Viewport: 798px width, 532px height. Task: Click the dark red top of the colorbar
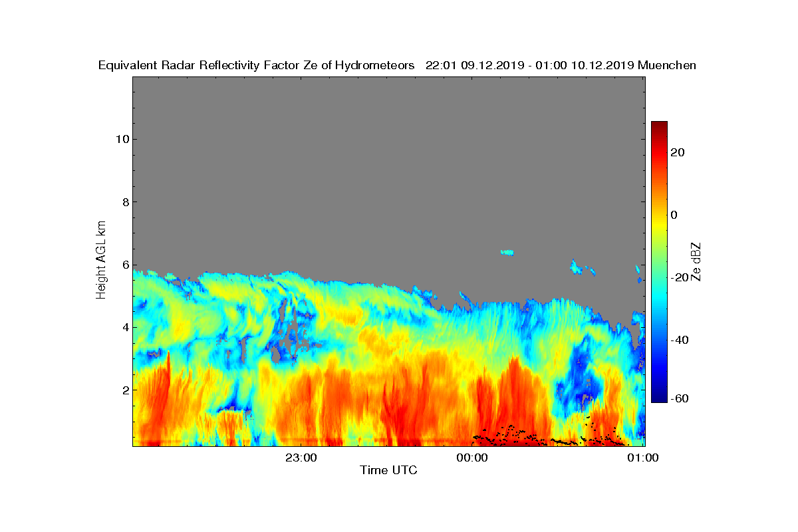pyautogui.click(x=659, y=126)
